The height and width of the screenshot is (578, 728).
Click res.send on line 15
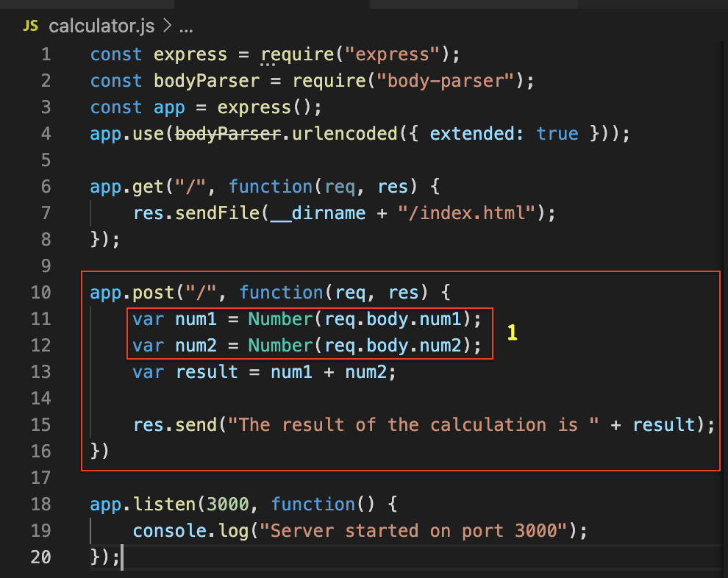[x=175, y=425]
